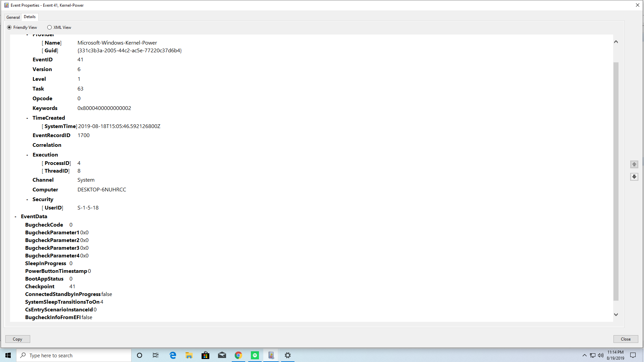Click the Copy button
This screenshot has height=362, width=644.
(x=17, y=339)
